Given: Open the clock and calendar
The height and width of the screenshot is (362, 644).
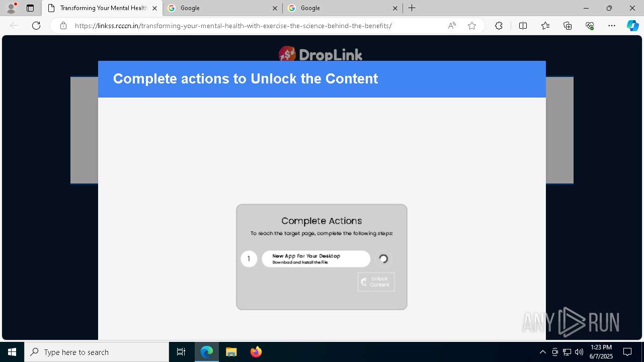Looking at the screenshot, I should 601,352.
